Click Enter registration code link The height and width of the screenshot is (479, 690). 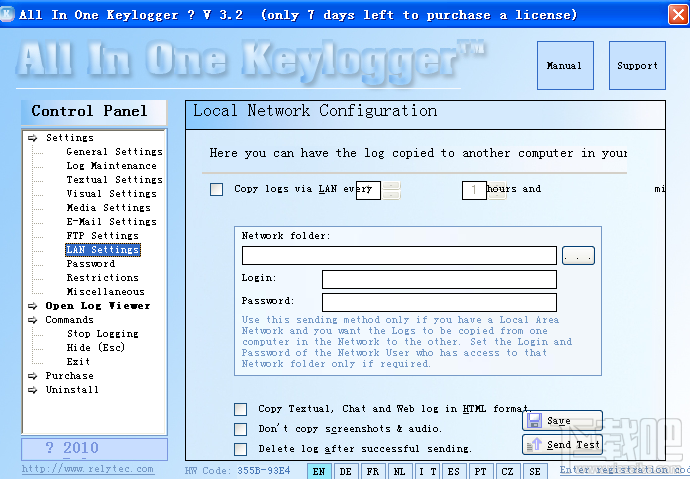pos(624,470)
